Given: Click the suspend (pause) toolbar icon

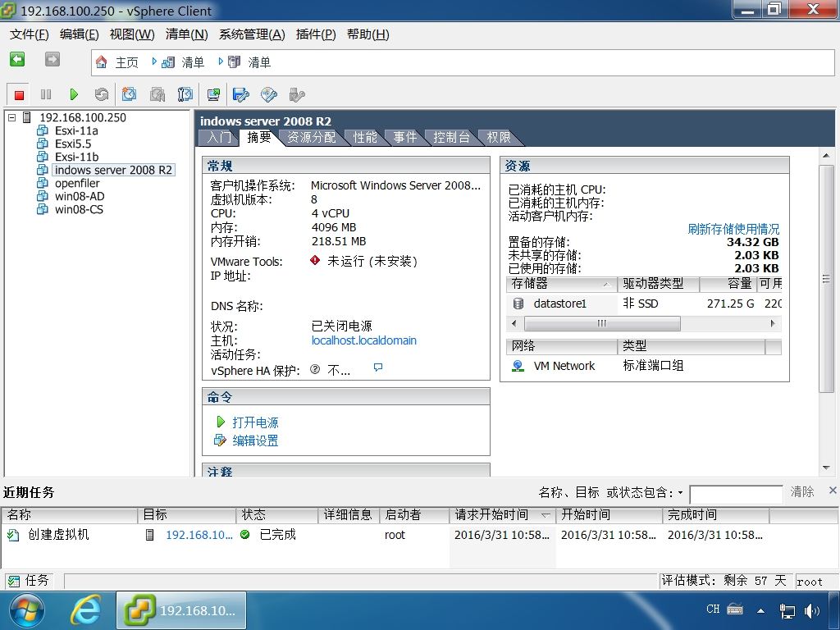Looking at the screenshot, I should click(x=46, y=95).
